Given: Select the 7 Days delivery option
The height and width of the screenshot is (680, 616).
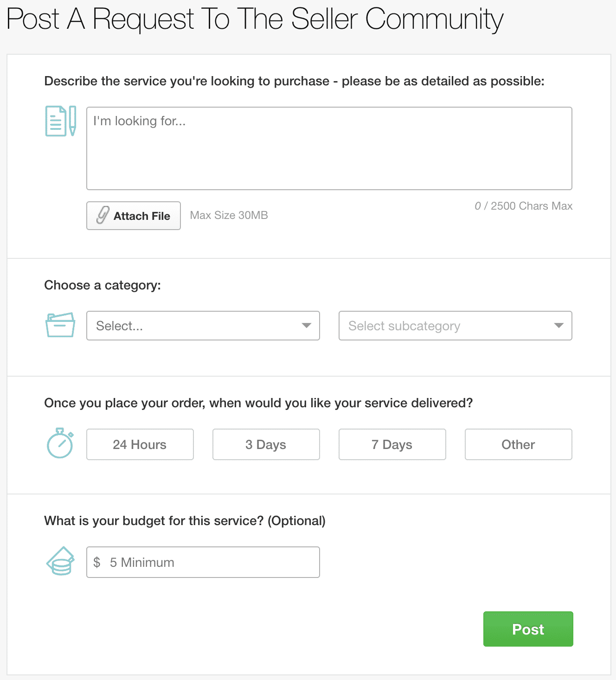Looking at the screenshot, I should coord(392,444).
